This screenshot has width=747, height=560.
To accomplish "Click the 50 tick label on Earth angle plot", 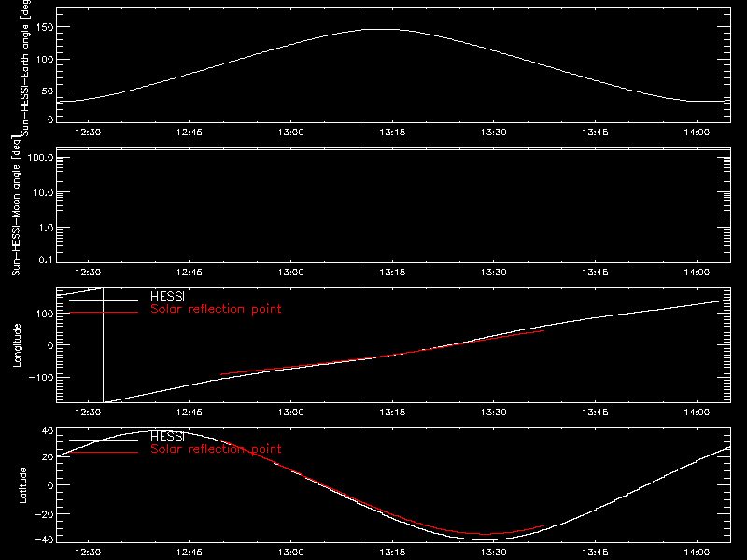I will (x=48, y=91).
